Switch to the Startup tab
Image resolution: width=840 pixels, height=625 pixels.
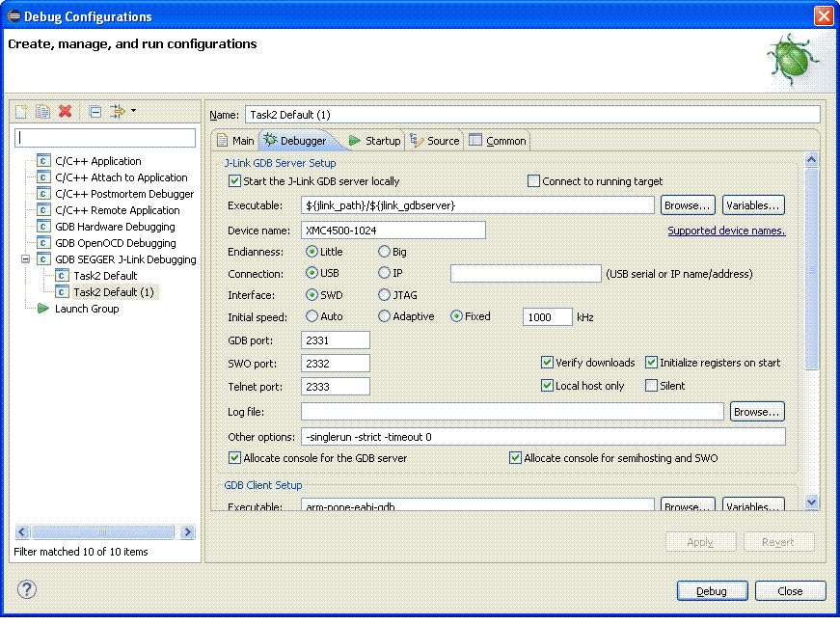pos(374,141)
